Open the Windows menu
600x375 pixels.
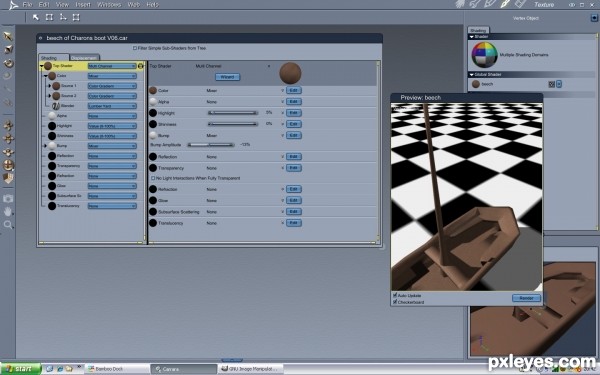click(109, 5)
